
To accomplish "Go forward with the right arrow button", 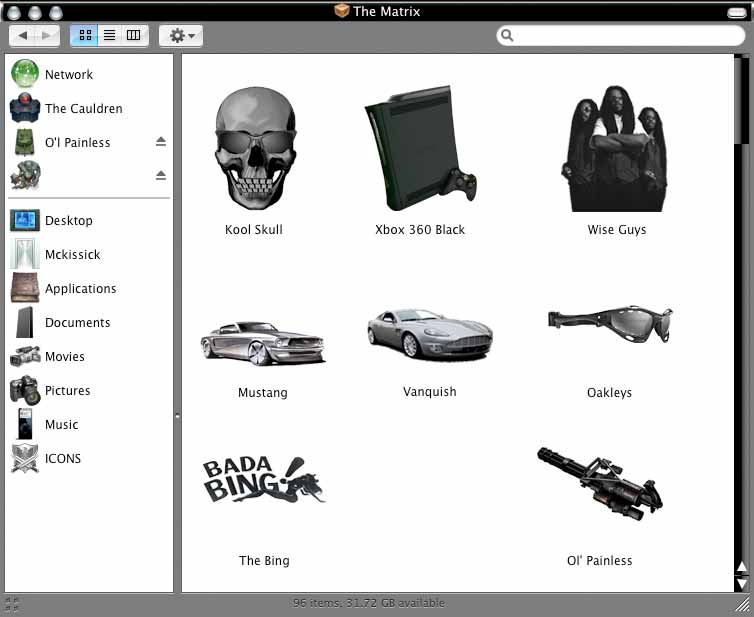I will [47, 35].
